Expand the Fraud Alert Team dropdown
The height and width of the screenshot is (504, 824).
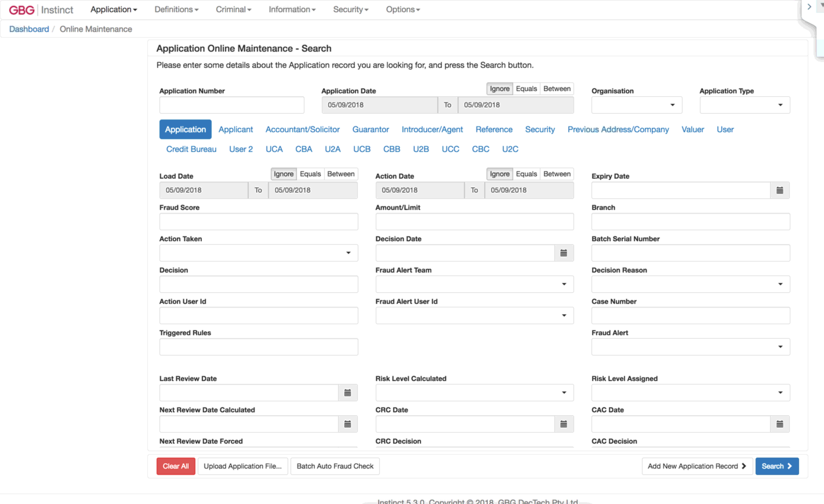(474, 284)
